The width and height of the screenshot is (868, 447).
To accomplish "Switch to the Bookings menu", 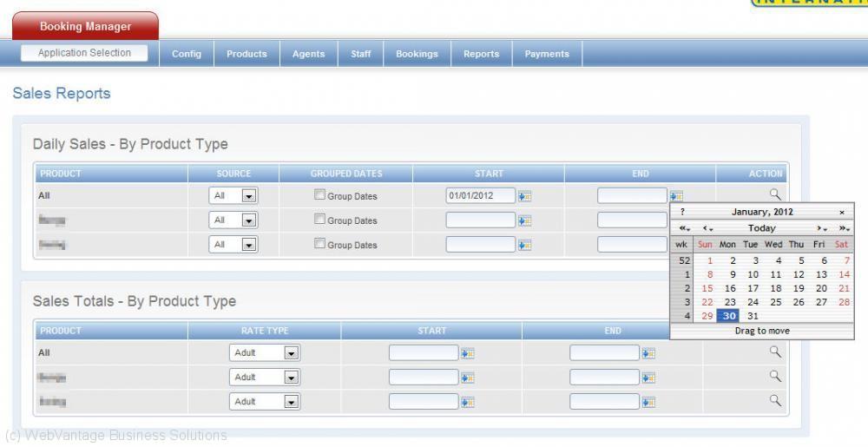I will pyautogui.click(x=417, y=54).
